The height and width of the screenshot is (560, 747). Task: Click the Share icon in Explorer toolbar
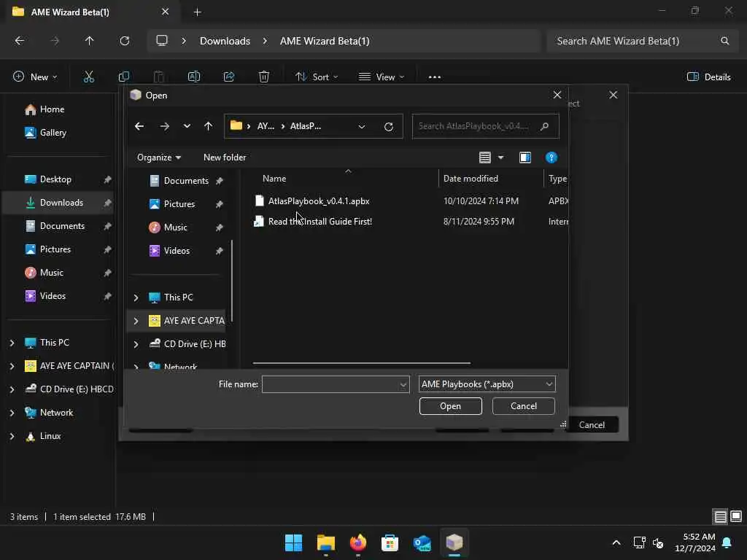pos(229,77)
